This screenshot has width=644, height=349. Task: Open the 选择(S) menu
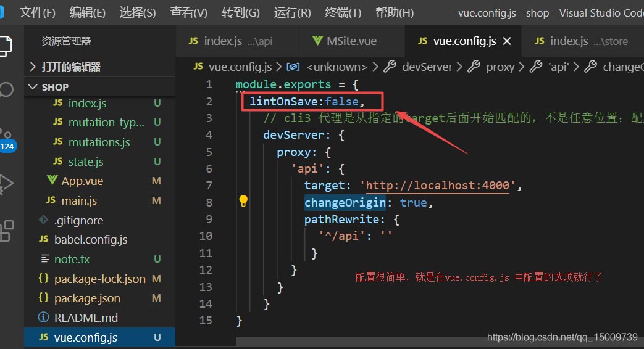pos(138,13)
